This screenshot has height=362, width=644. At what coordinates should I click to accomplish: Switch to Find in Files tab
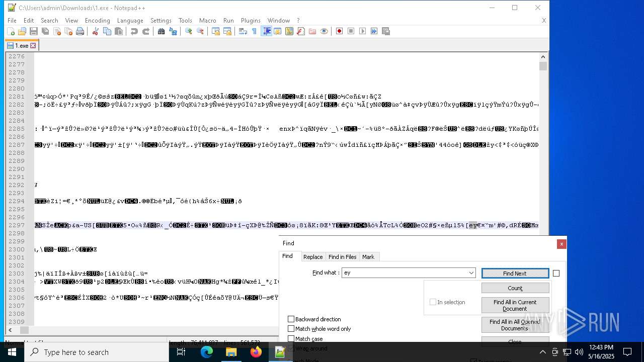point(342,257)
